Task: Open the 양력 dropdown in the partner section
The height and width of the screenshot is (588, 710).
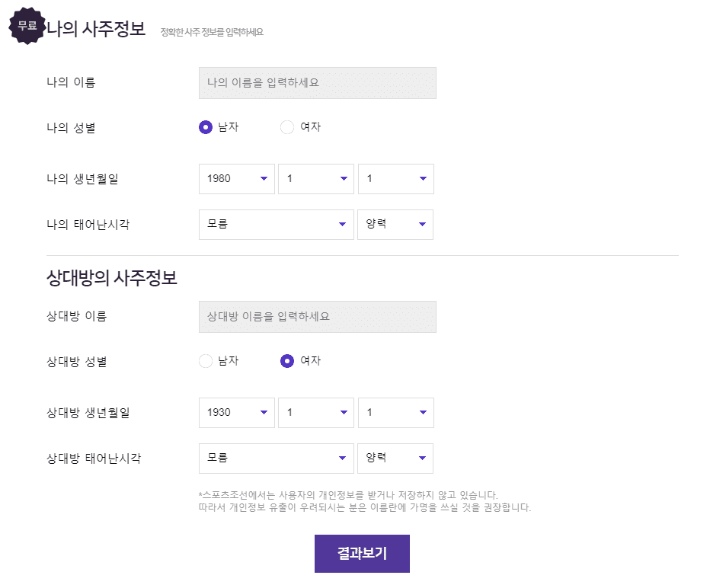Action: coord(395,458)
